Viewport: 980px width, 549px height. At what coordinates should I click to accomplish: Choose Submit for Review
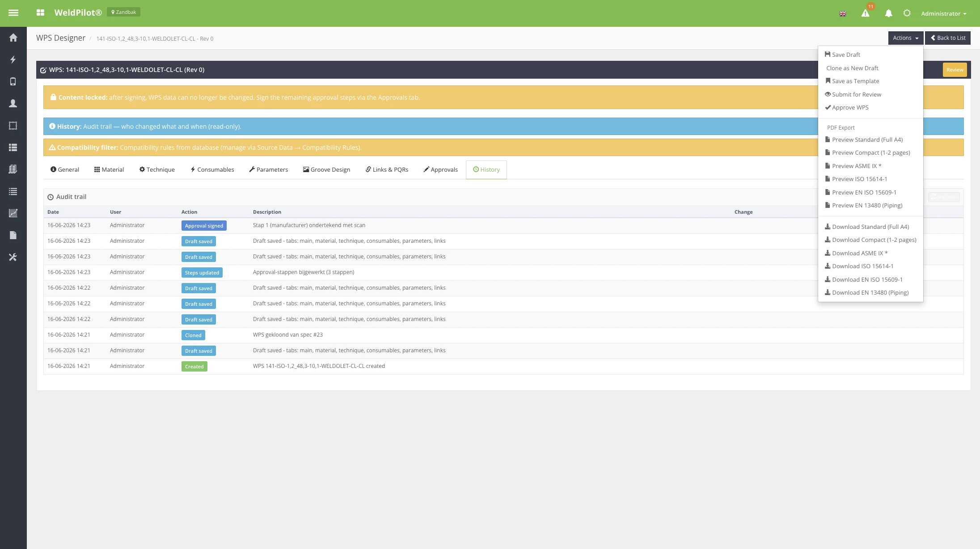point(870,94)
